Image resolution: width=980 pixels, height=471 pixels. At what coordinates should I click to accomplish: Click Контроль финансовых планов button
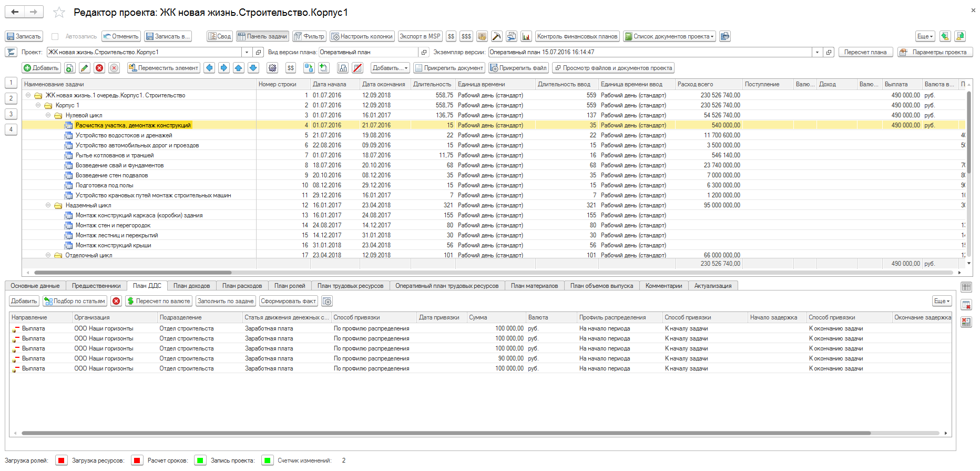point(577,36)
